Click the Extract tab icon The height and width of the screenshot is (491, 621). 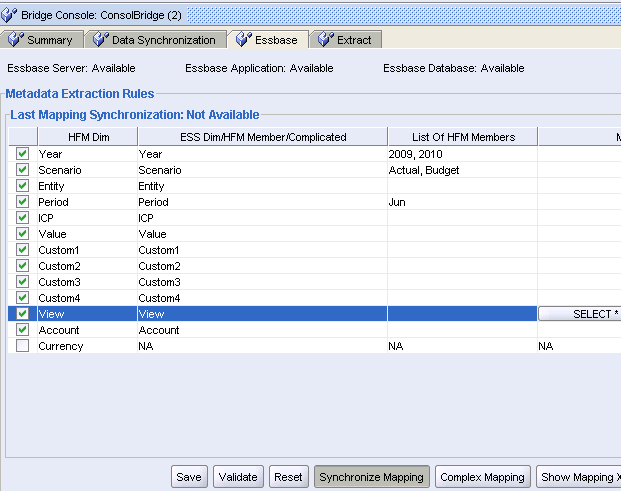325,40
